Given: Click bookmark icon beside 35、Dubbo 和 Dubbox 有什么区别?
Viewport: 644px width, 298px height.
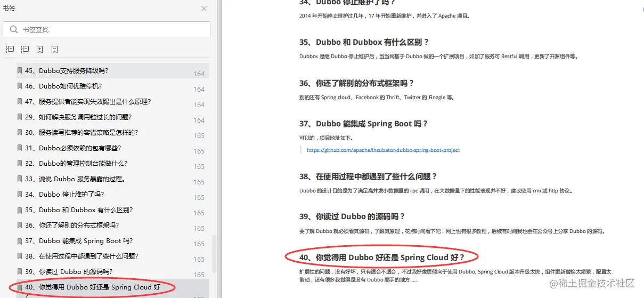Looking at the screenshot, I should tap(20, 210).
